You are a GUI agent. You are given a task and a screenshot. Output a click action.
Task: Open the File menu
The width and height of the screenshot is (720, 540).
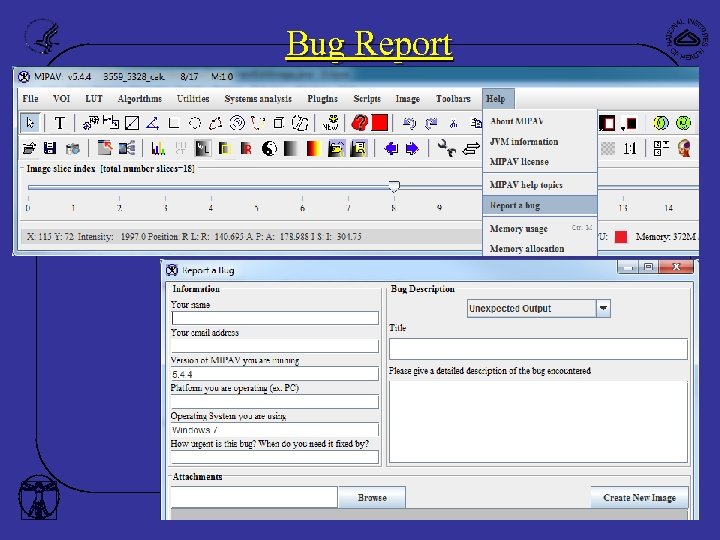30,99
